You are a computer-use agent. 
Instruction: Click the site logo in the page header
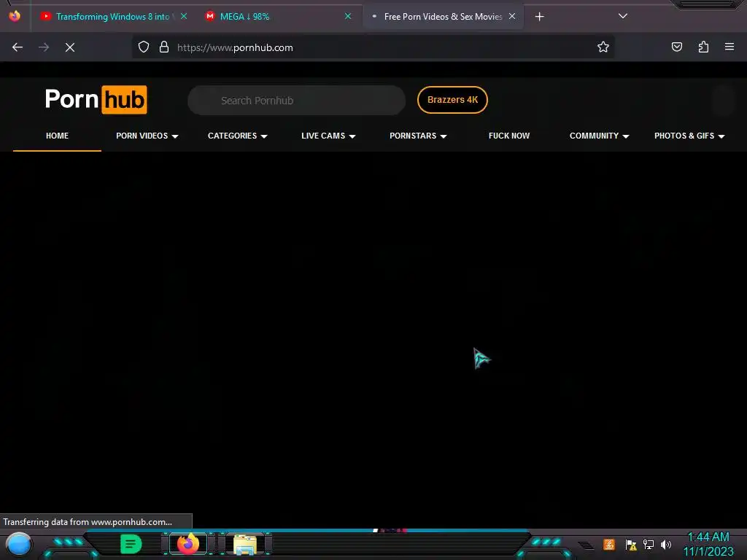(x=96, y=99)
